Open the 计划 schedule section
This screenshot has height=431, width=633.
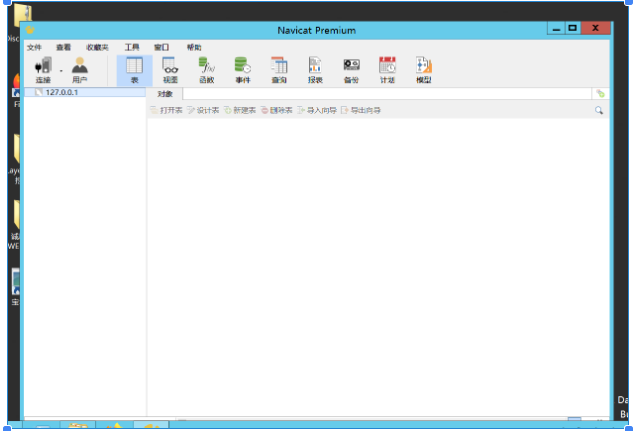click(387, 70)
